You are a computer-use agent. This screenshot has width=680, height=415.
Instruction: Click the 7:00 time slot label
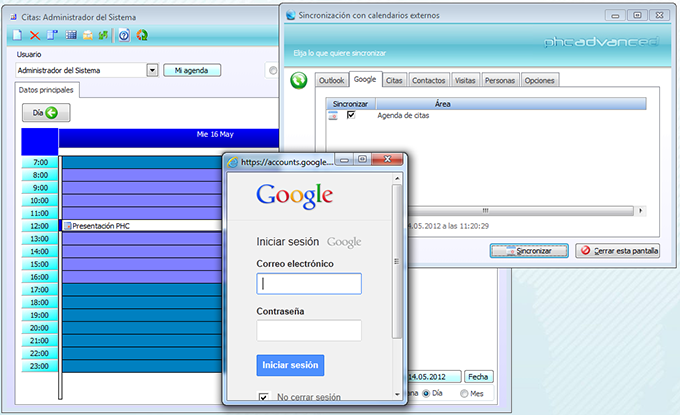pos(40,163)
